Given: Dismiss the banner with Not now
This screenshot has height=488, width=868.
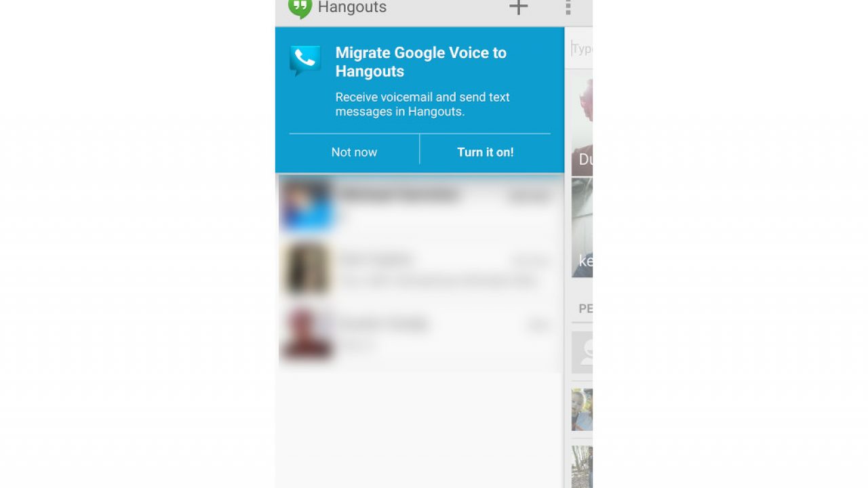Looking at the screenshot, I should (x=354, y=152).
